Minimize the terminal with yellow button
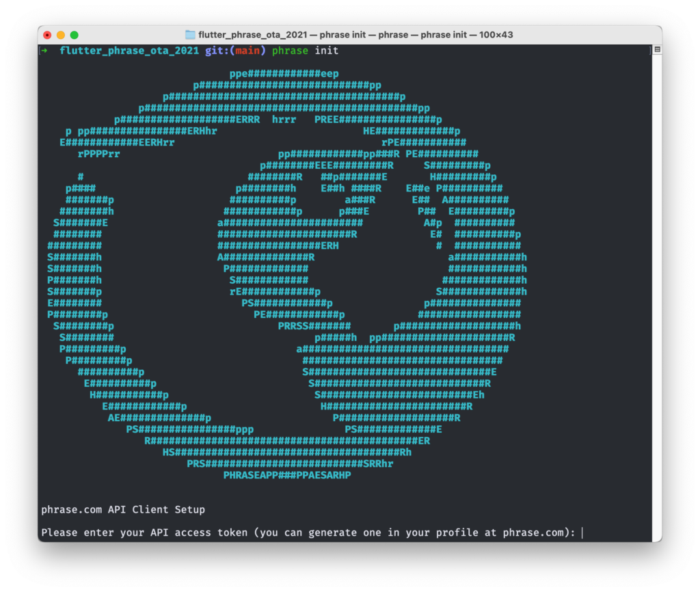Viewport: 700px width, 592px height. click(61, 35)
